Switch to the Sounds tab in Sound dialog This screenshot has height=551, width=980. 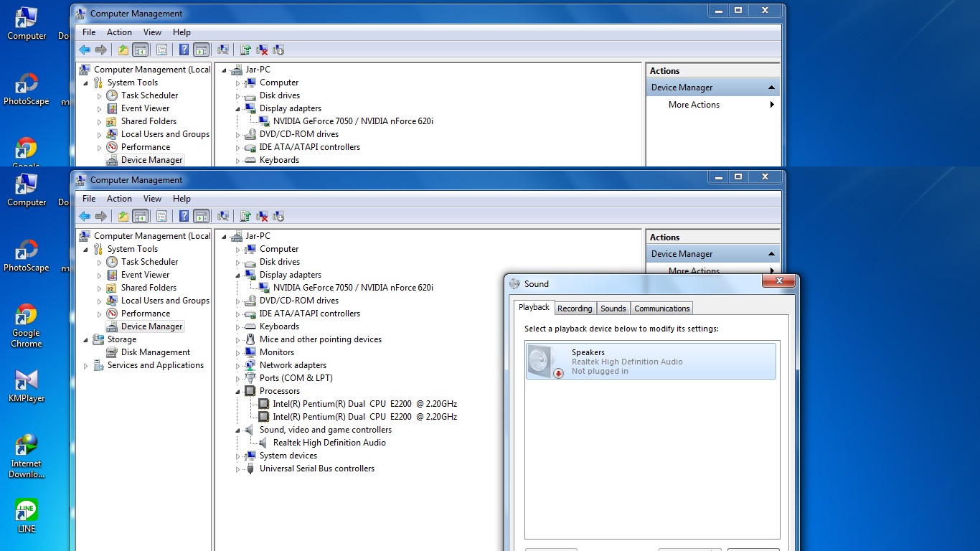[x=613, y=309]
